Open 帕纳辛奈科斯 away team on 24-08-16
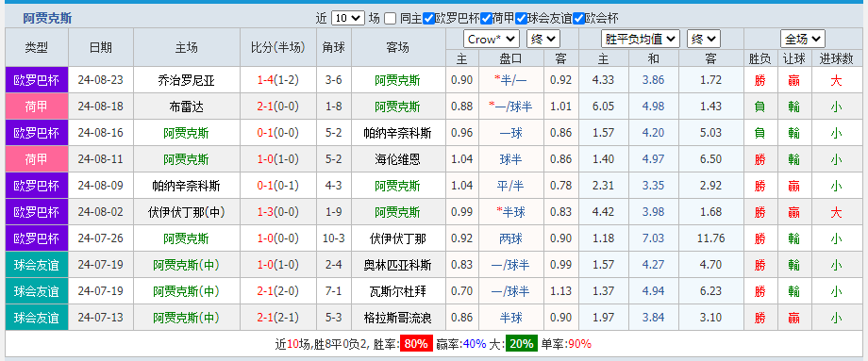This screenshot has width=868, height=361. (397, 133)
